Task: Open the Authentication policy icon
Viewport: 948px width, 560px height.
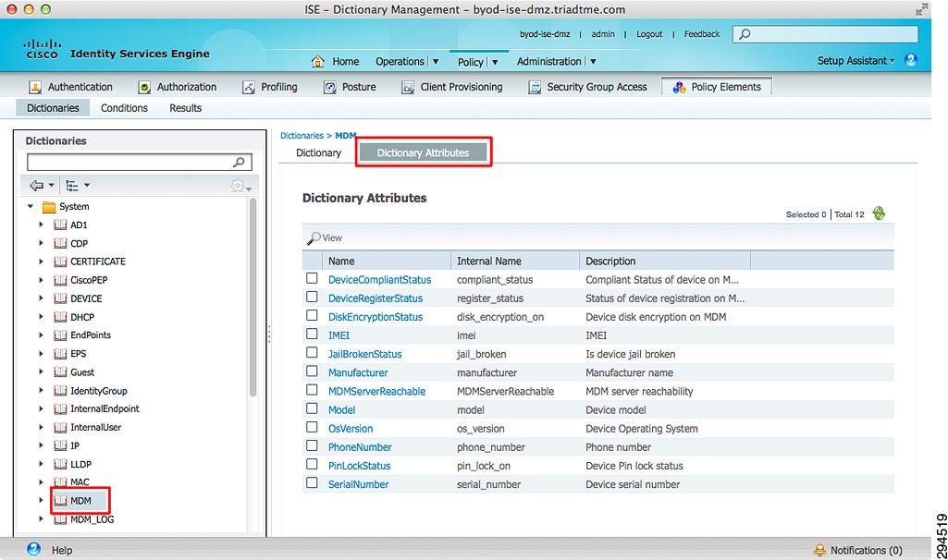Action: 35,87
